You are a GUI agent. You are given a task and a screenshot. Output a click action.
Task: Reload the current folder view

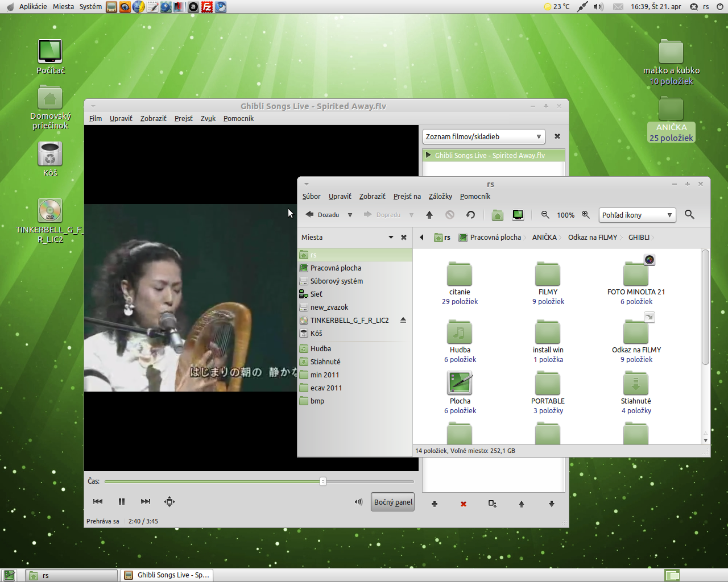click(x=470, y=215)
